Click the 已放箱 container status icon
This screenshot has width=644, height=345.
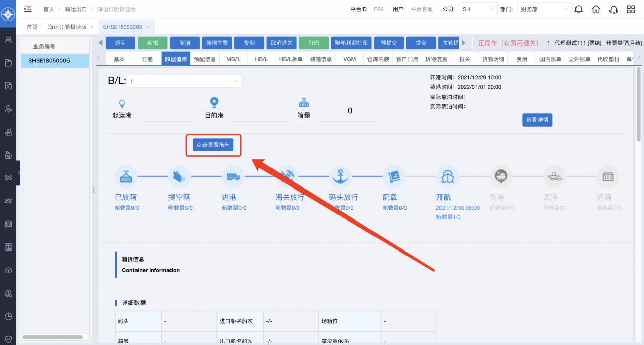pyautogui.click(x=125, y=176)
